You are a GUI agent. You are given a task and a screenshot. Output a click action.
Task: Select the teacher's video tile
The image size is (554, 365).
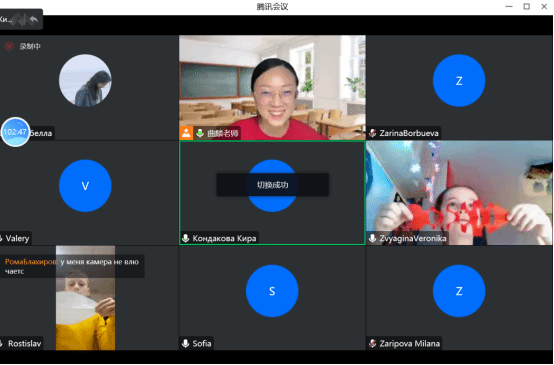coord(272,87)
